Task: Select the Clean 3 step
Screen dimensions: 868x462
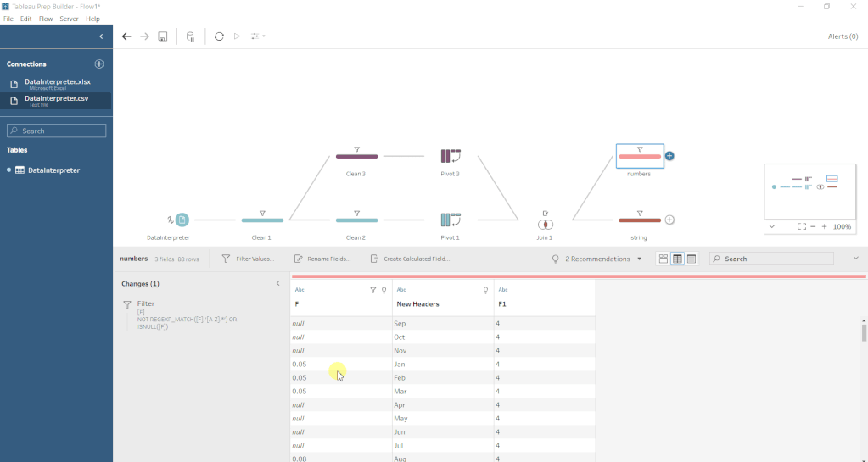Action: (356, 156)
